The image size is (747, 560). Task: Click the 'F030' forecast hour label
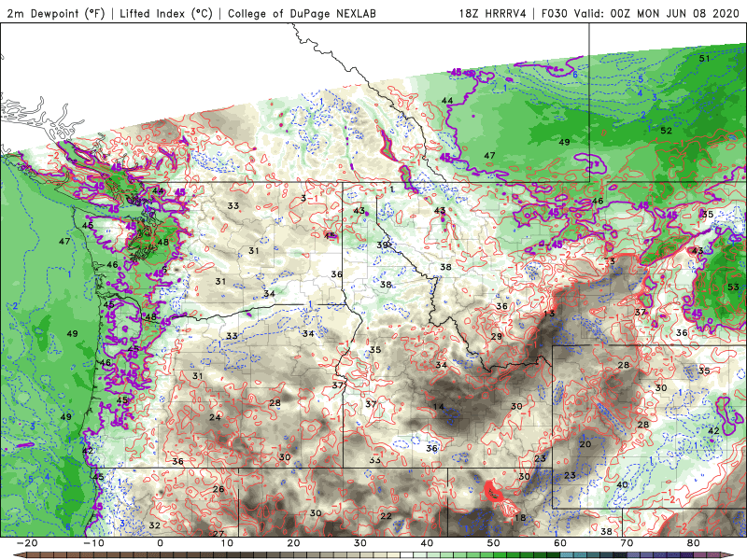(x=555, y=14)
